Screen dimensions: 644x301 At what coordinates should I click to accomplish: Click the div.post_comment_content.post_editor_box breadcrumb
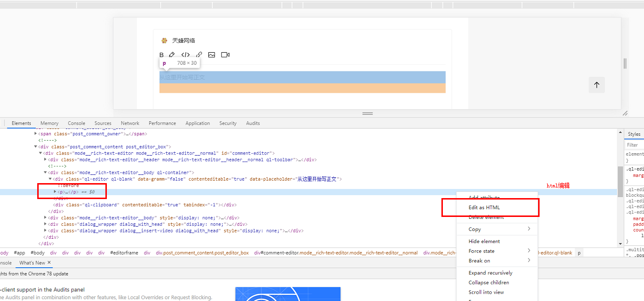tap(202, 253)
